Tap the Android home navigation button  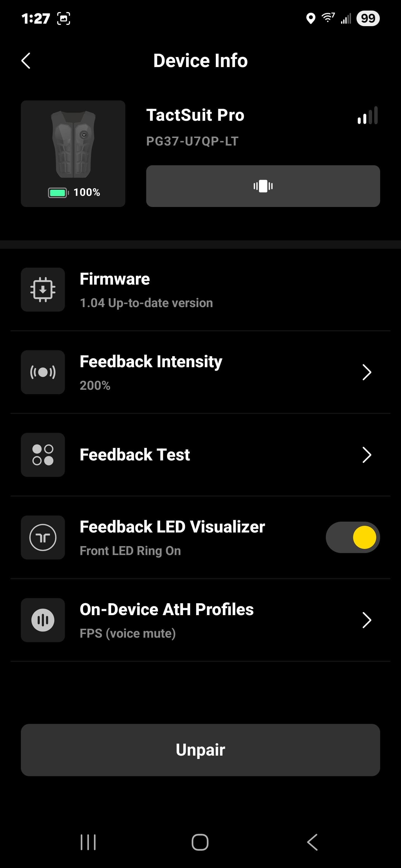[x=200, y=842]
